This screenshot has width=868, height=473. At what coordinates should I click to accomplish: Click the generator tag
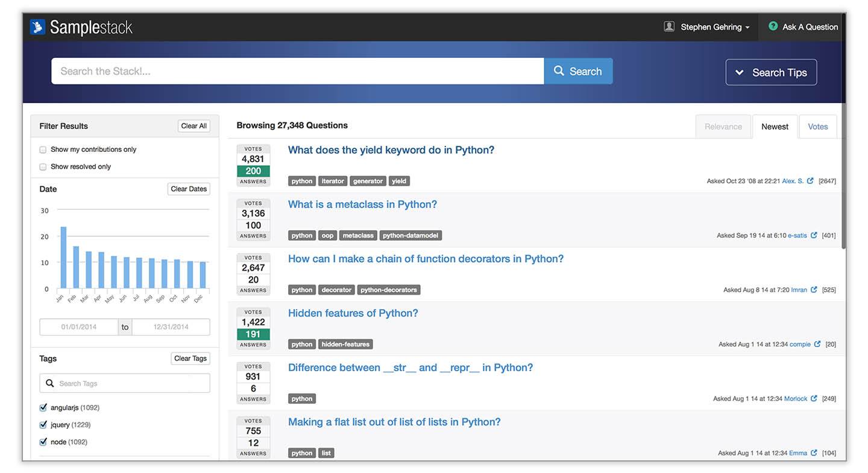(368, 181)
